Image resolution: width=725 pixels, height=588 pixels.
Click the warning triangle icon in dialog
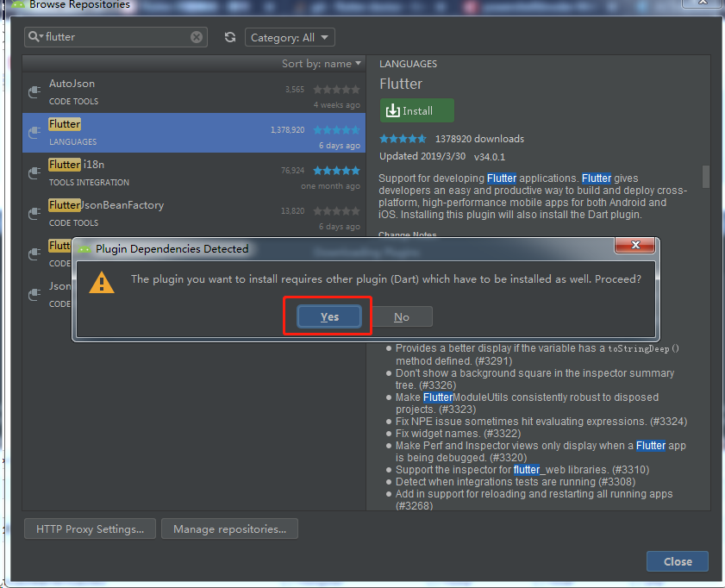[101, 283]
